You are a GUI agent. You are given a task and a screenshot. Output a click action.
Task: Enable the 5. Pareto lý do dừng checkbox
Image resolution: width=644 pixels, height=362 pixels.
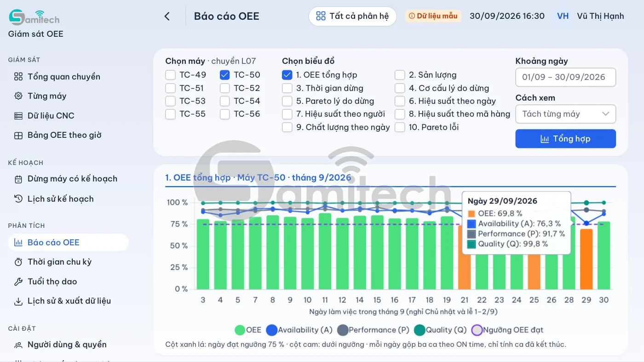pyautogui.click(x=287, y=101)
